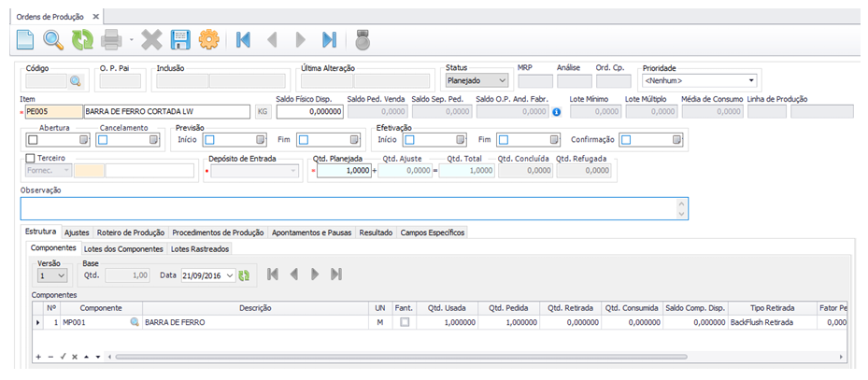Click the blue info icon near Saldo O.P.
868x380 pixels.
tap(557, 112)
